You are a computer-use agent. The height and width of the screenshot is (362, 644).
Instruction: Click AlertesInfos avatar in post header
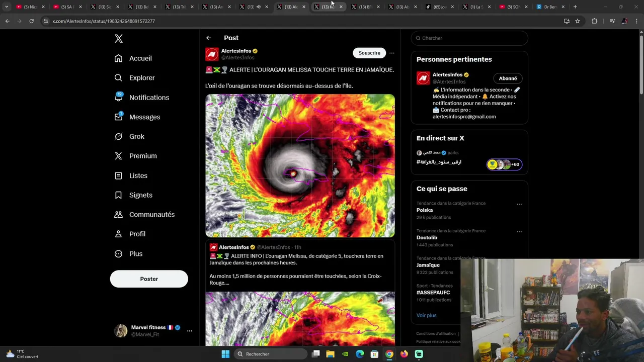point(212,54)
